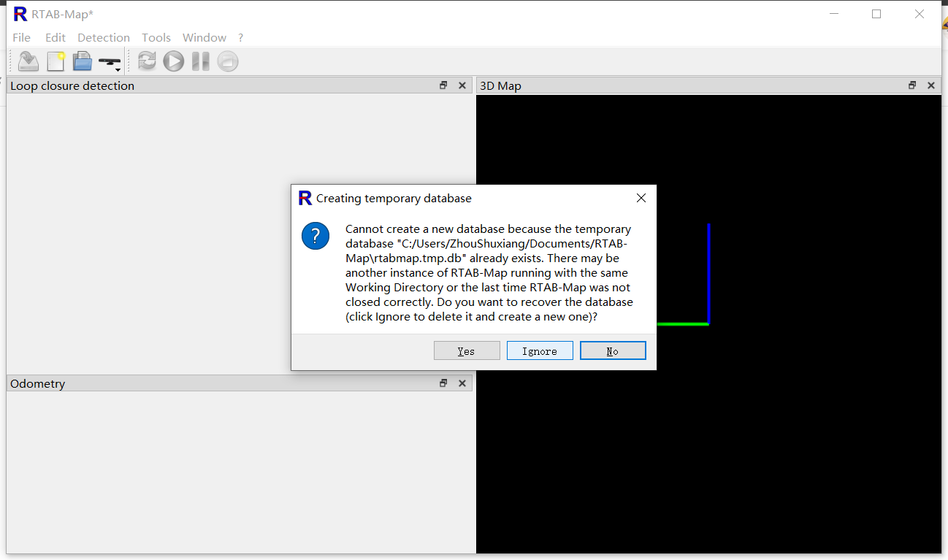Screen dimensions: 948x560
Task: Float the 3D Map panel
Action: (x=911, y=85)
